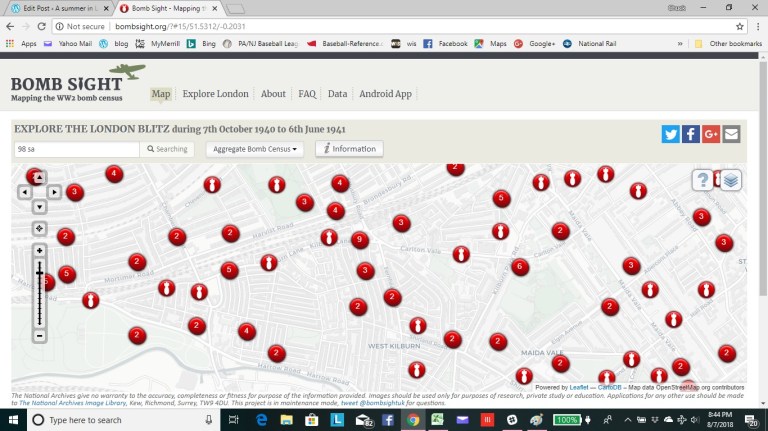Click the geolocate crosshair map control

pyautogui.click(x=39, y=229)
